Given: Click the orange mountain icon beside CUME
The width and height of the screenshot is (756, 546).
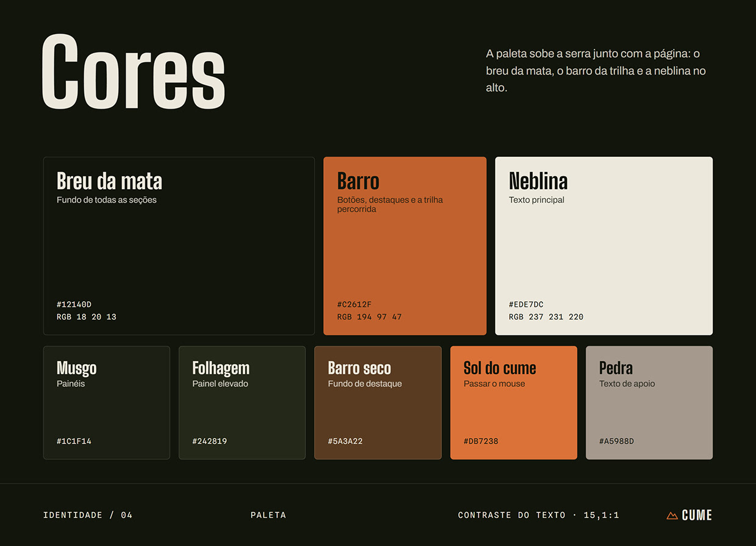Looking at the screenshot, I should [672, 515].
